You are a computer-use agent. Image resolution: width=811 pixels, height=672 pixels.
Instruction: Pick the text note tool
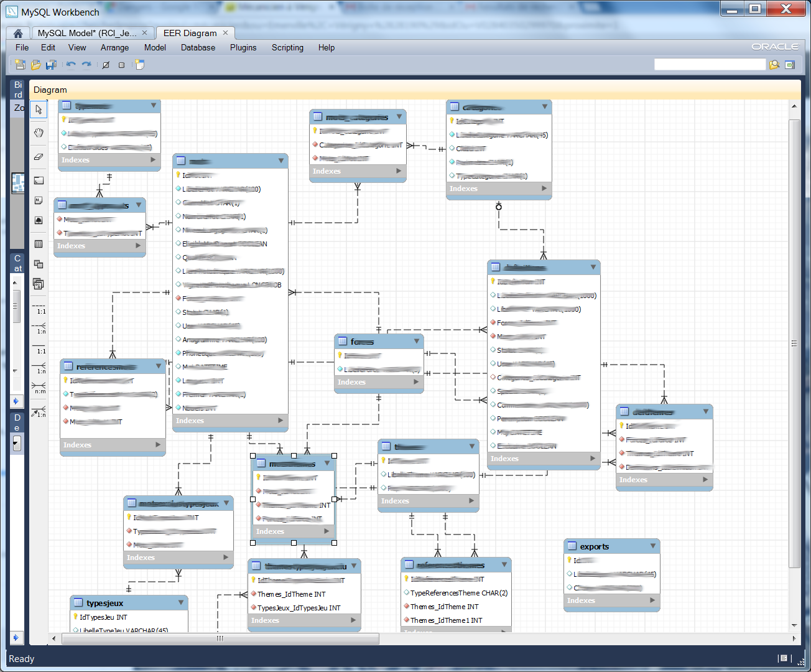[x=39, y=200]
